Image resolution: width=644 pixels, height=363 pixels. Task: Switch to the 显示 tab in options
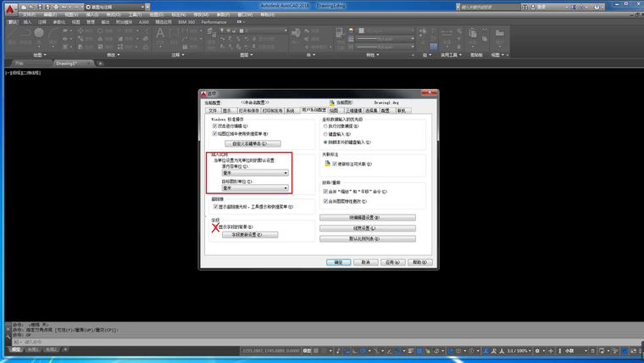(227, 110)
